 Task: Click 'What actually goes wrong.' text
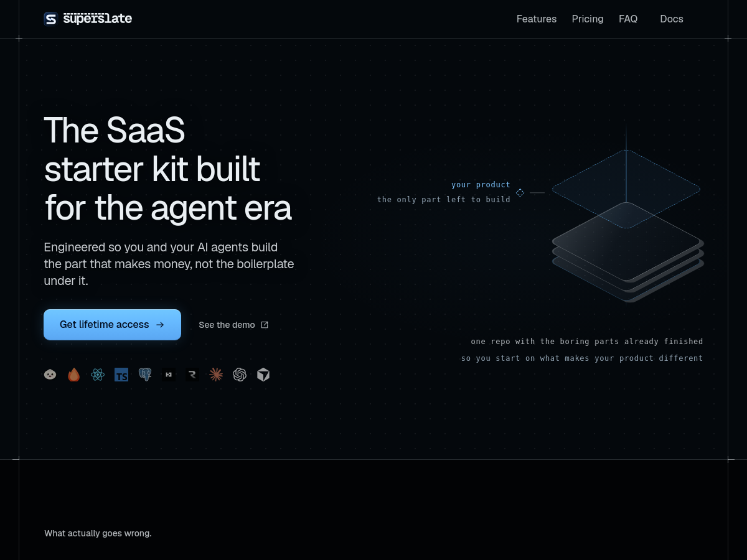[98, 533]
